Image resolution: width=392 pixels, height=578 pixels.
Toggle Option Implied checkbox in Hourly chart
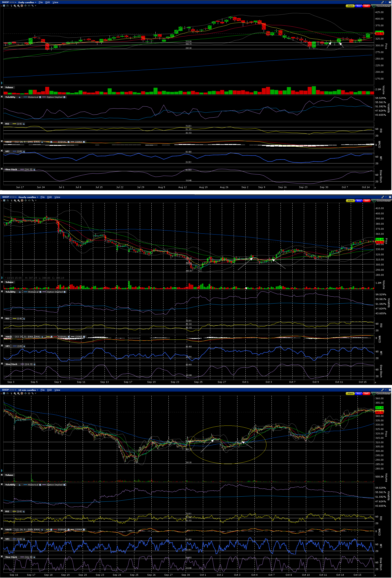65,292
